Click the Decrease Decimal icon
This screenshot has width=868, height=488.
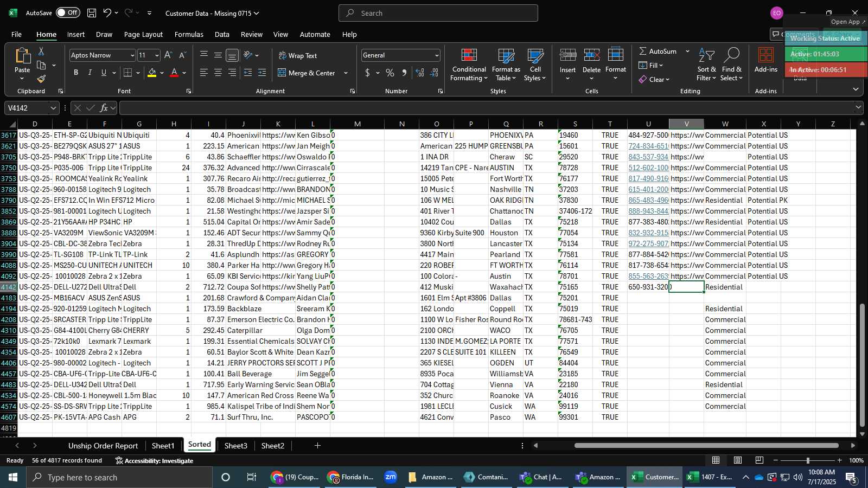point(435,73)
